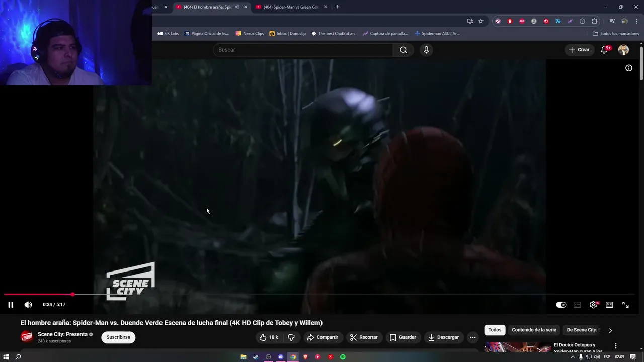Viewport: 644px width, 362px height.
Task: Save video with Guardar button
Action: (x=403, y=337)
